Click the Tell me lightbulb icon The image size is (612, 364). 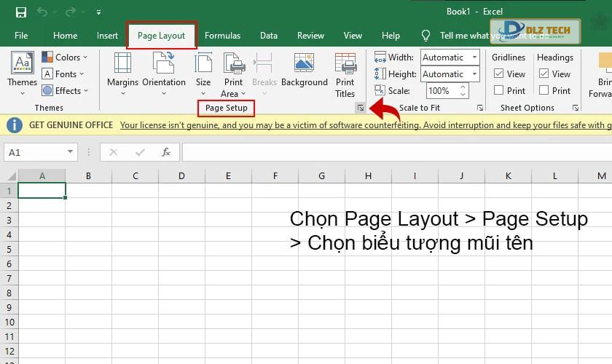point(425,36)
